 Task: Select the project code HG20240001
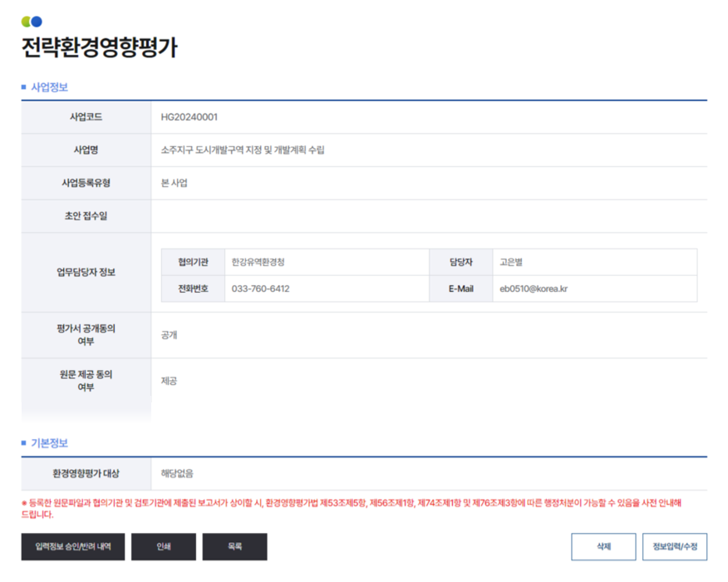tap(189, 117)
